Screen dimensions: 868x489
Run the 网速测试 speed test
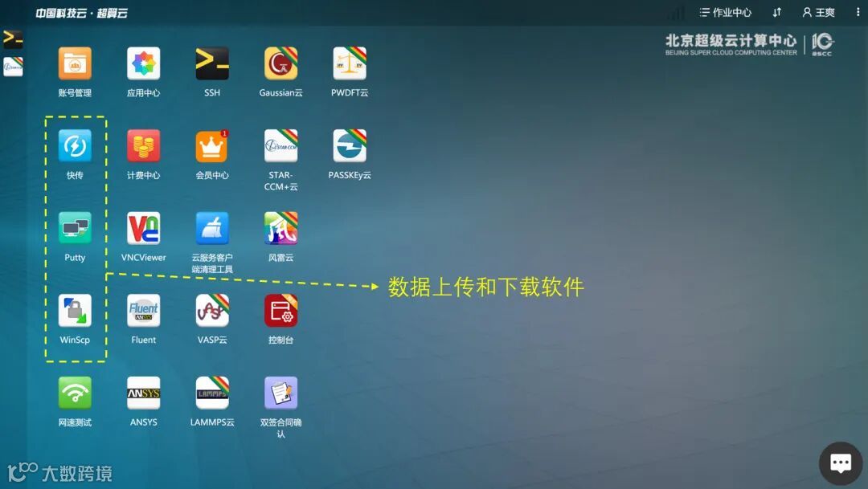(75, 393)
